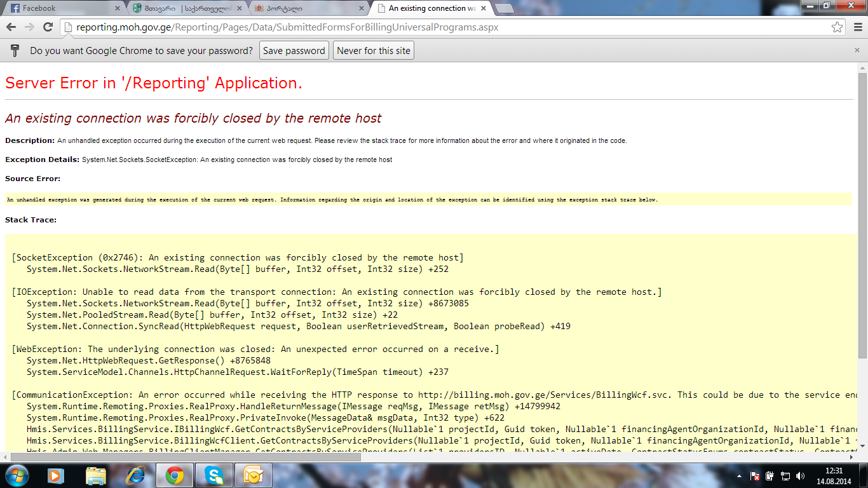Screen dimensions: 868x488
Task: Open the Chrome hamburger menu
Action: pos(857,27)
